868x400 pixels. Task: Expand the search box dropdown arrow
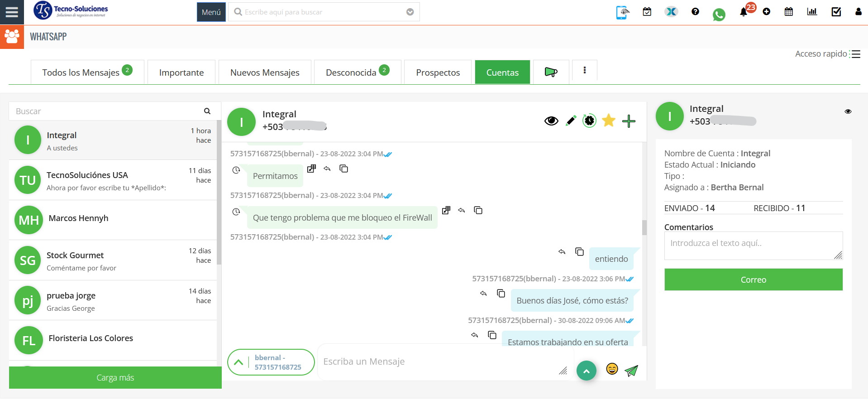(x=410, y=12)
